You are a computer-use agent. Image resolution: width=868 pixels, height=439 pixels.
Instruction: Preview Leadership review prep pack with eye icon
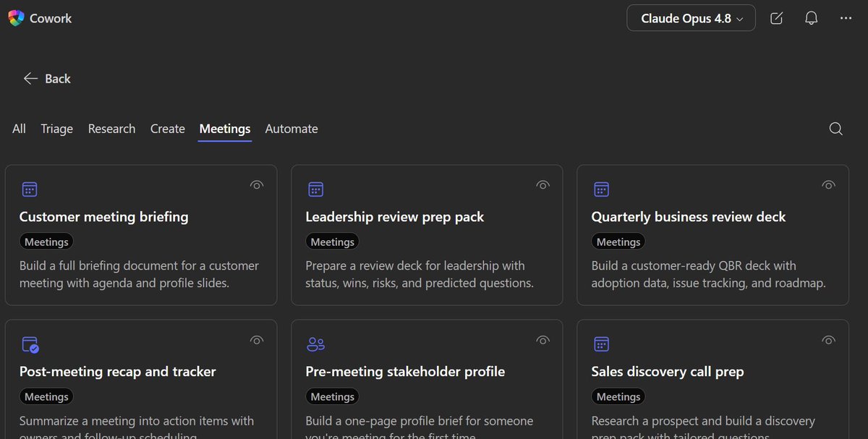click(543, 185)
